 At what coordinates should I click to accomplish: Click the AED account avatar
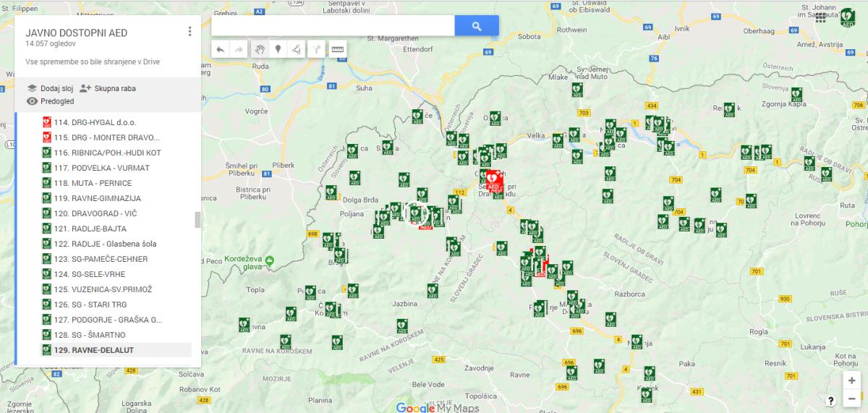pyautogui.click(x=848, y=17)
